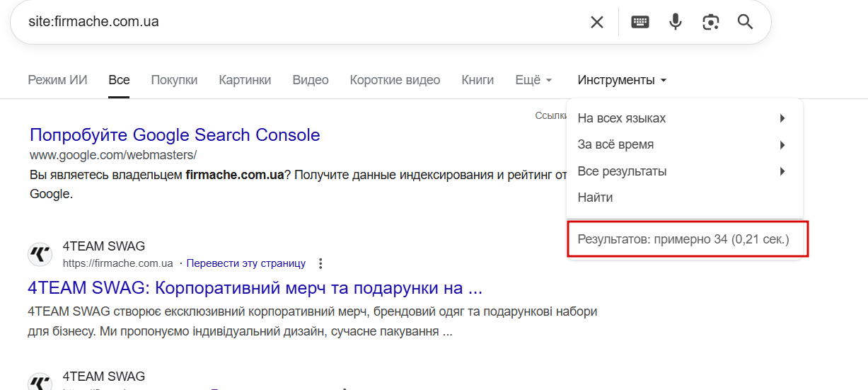The height and width of the screenshot is (390, 868).
Task: Expand the На всех языках filter
Action: click(684, 118)
